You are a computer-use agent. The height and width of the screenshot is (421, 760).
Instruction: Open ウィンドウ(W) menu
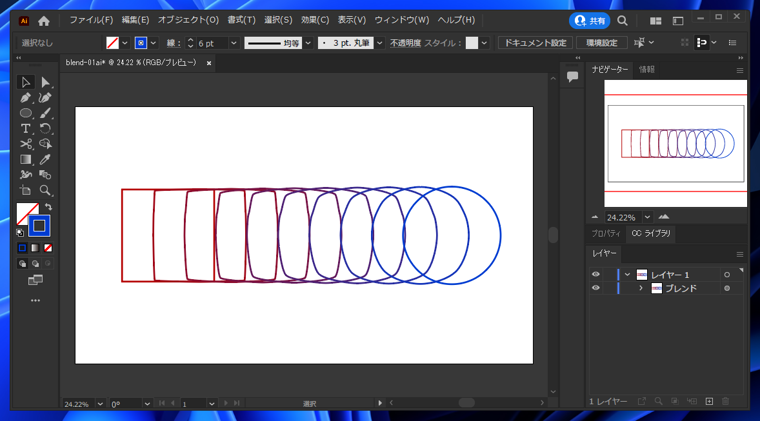[x=401, y=20]
